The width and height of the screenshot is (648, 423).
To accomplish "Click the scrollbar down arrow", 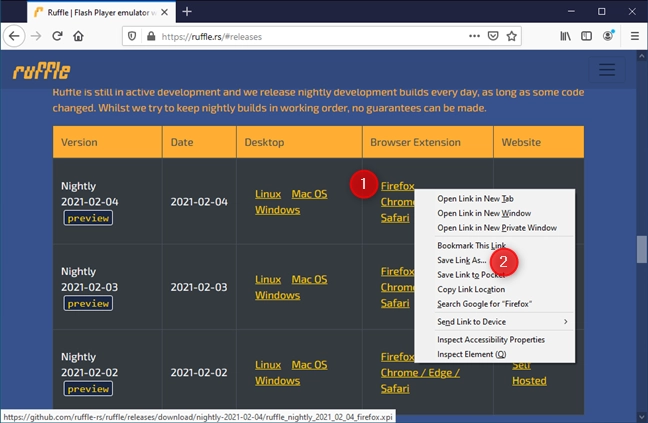I will [641, 417].
